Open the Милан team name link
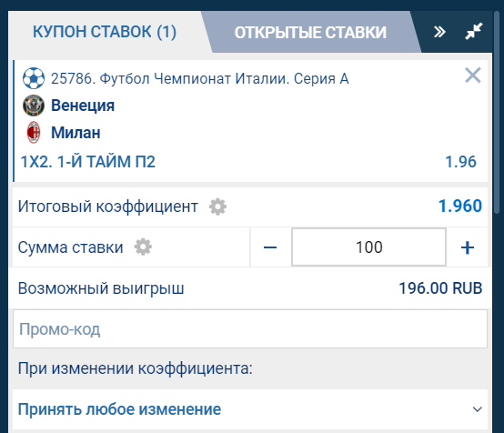The height and width of the screenshot is (433, 504). tap(76, 133)
